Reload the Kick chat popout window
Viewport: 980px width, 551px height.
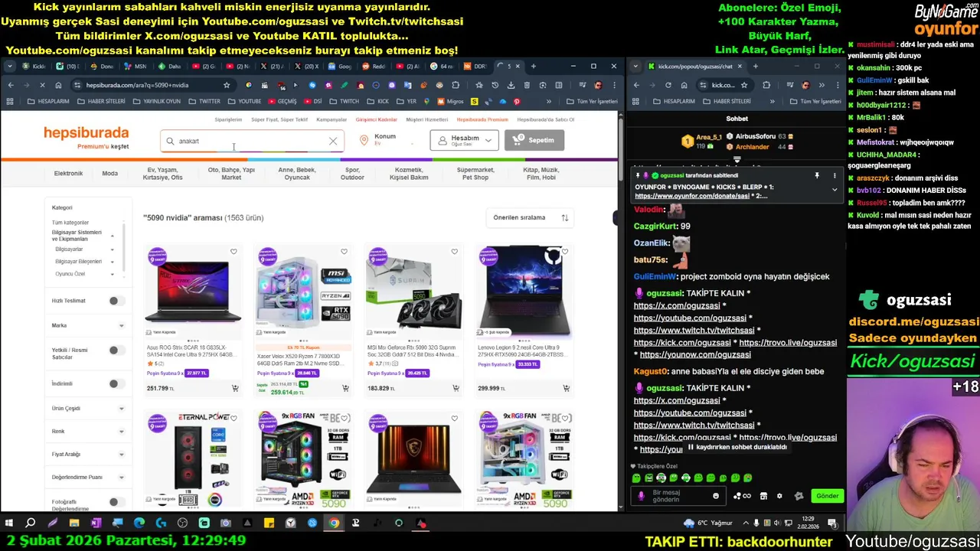click(x=668, y=85)
